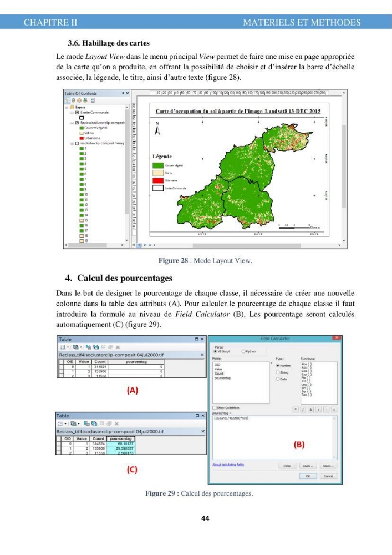
Task: Collapse the Reclassisoclusterclip-composit layer legend
Action: point(72,123)
